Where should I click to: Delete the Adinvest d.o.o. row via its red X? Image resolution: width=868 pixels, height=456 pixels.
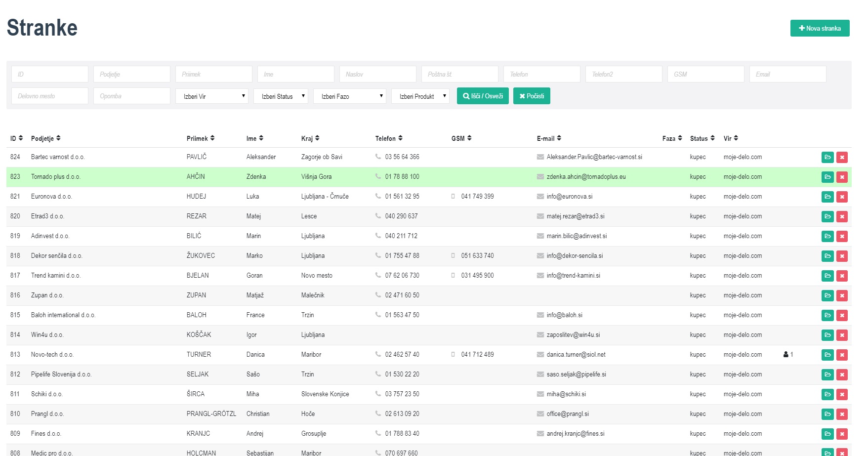coord(842,236)
